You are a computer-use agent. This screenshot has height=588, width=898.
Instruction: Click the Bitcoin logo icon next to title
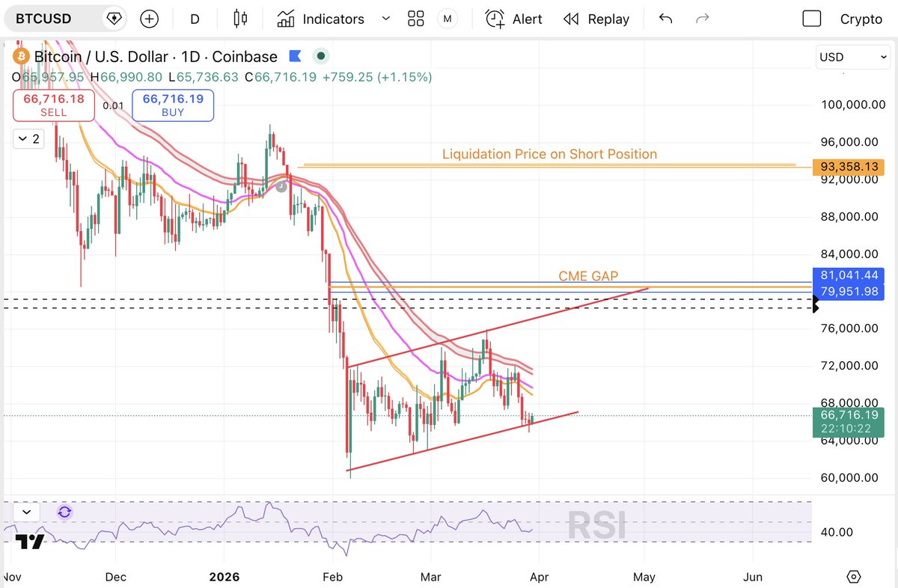21,57
